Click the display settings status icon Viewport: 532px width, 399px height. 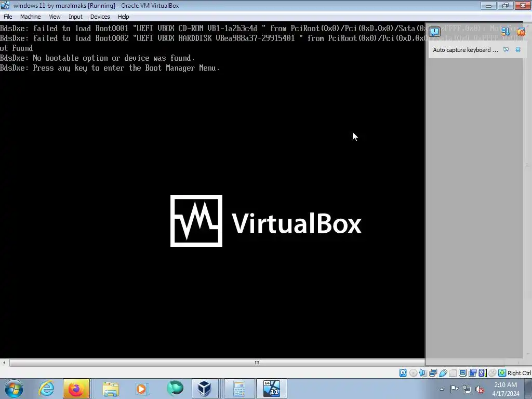click(x=462, y=373)
